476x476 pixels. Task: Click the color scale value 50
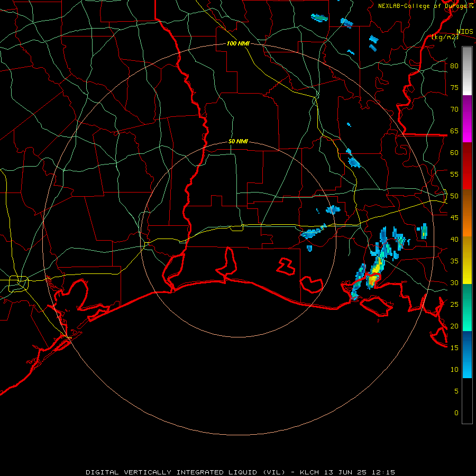(x=454, y=196)
